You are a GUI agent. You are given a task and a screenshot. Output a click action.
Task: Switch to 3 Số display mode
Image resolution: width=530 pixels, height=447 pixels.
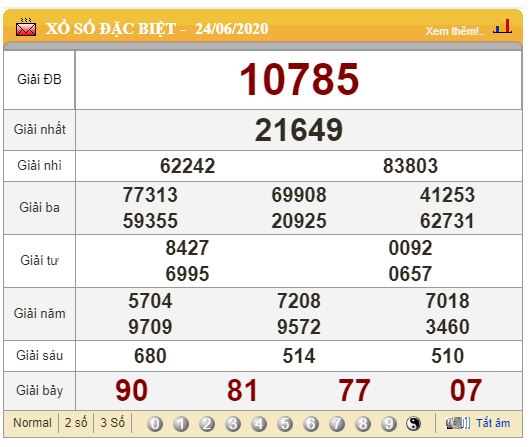113,423
